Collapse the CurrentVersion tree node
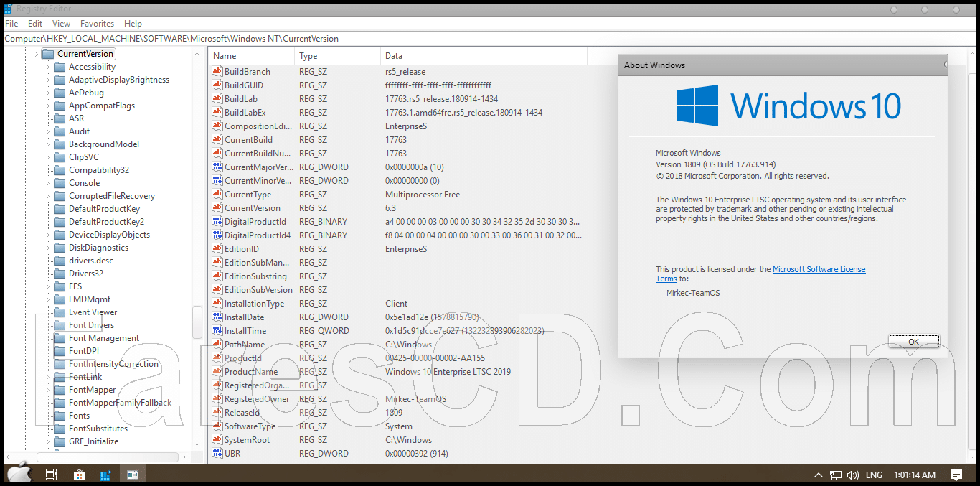This screenshot has width=980, height=486. point(36,54)
